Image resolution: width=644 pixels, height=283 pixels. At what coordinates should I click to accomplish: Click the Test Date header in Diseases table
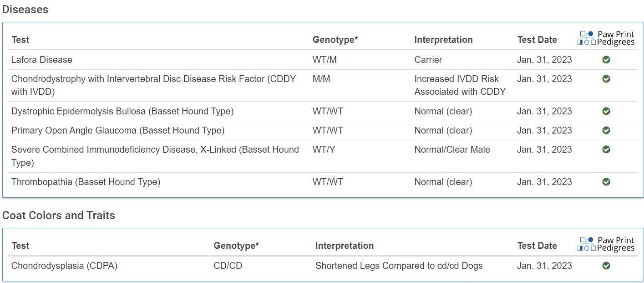[x=537, y=40]
